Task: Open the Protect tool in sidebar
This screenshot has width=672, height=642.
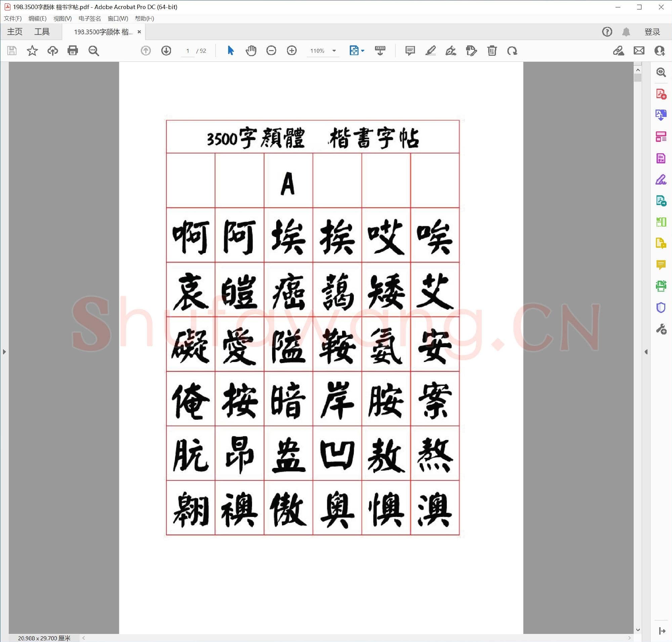Action: point(661,308)
